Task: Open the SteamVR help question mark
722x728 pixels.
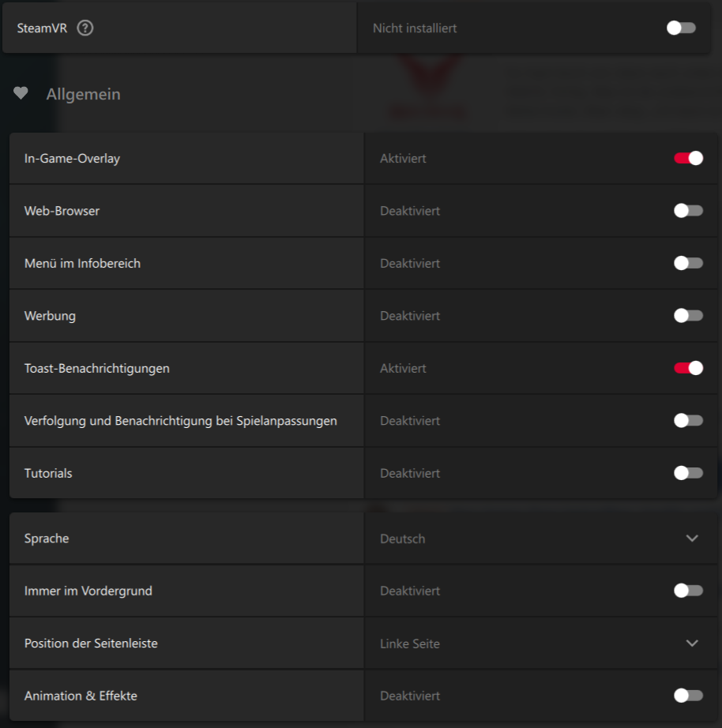Action: click(x=85, y=27)
